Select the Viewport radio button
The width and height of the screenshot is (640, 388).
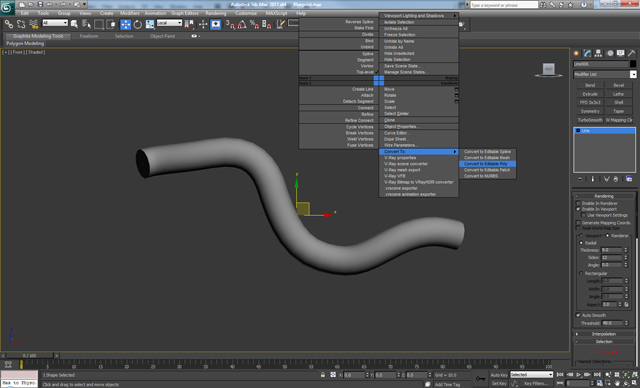581,235
